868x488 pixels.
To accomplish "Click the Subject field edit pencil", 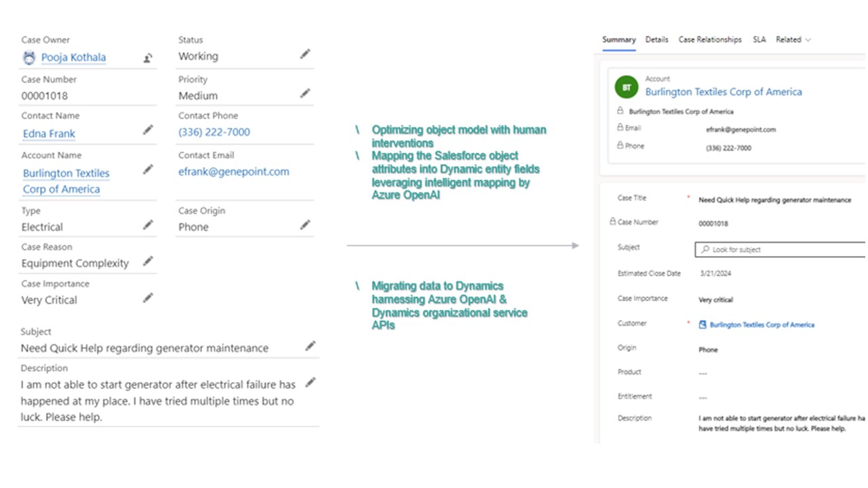I will tap(310, 346).
